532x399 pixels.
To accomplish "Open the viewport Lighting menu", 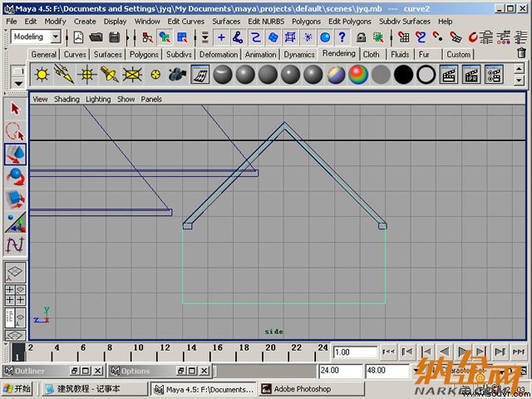I will click(98, 100).
